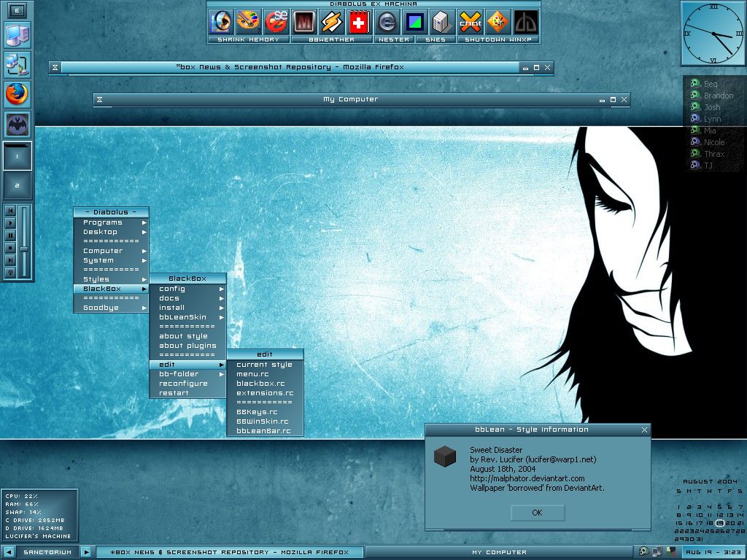Expand the Goodbye submenu

(x=112, y=308)
